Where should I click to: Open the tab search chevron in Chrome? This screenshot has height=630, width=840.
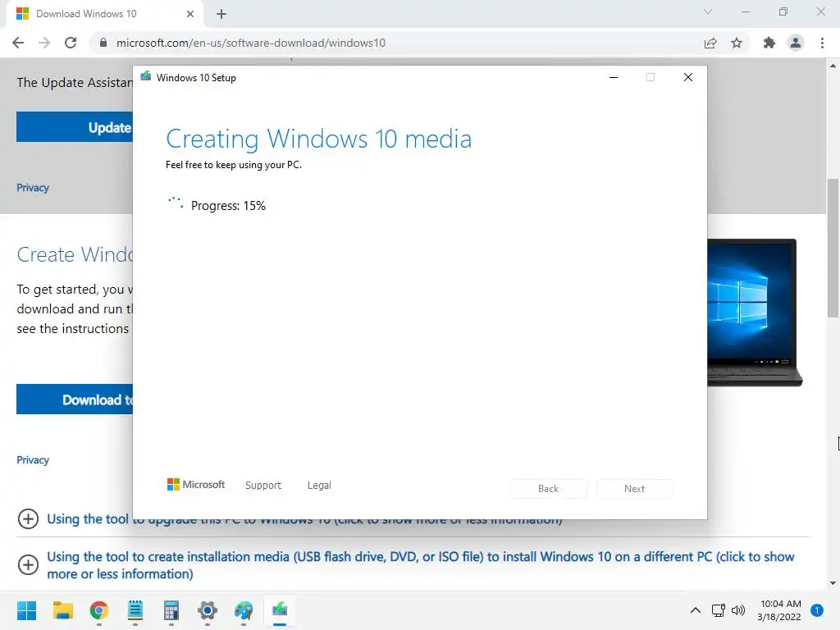[708, 11]
